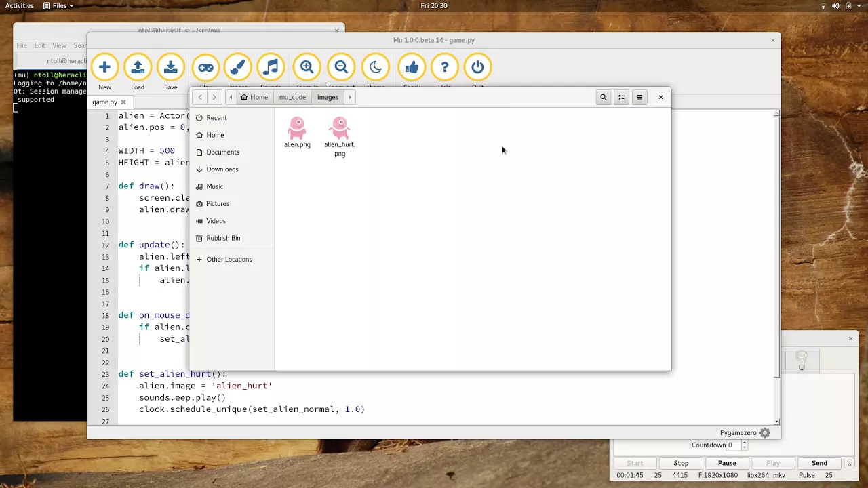The image size is (868, 488).
Task: Open Recent in Files sidebar
Action: (232, 118)
